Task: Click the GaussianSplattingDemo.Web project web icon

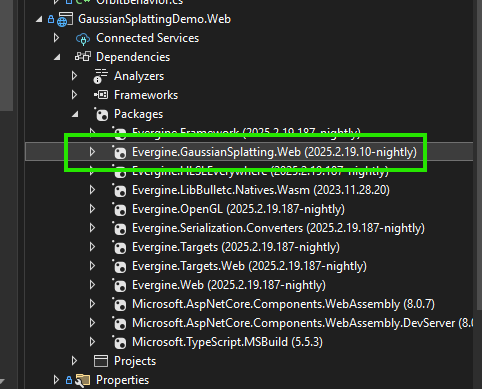Action: tap(65, 19)
